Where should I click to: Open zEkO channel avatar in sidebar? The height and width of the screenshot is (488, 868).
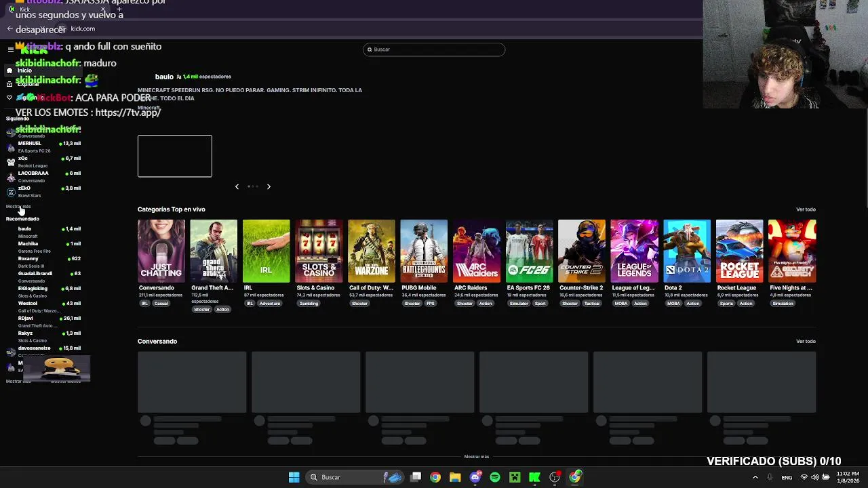tap(10, 192)
